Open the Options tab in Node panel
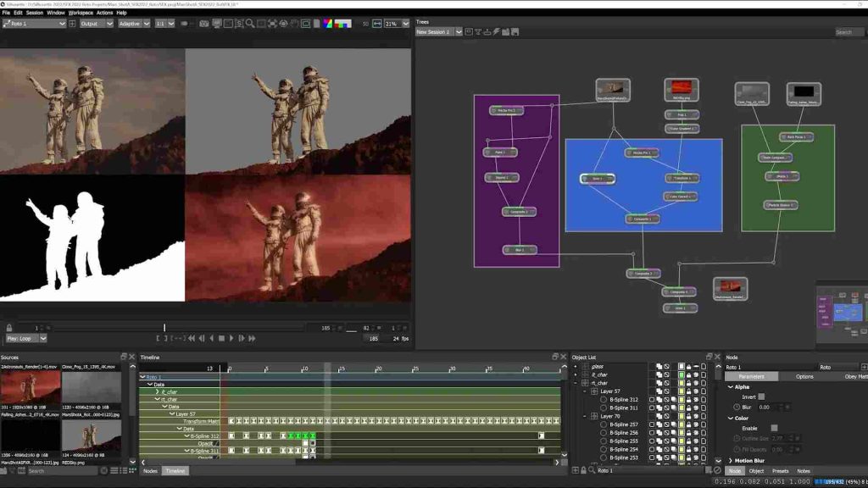Screen dimensions: 868x488 [804, 376]
